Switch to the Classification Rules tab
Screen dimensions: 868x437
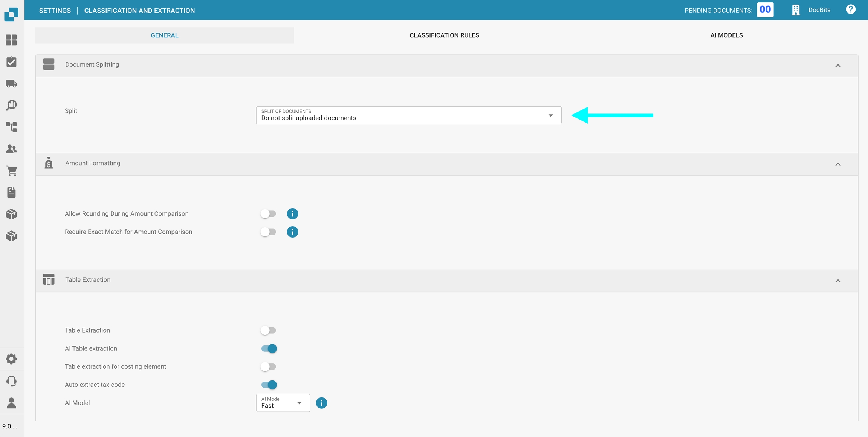(444, 35)
